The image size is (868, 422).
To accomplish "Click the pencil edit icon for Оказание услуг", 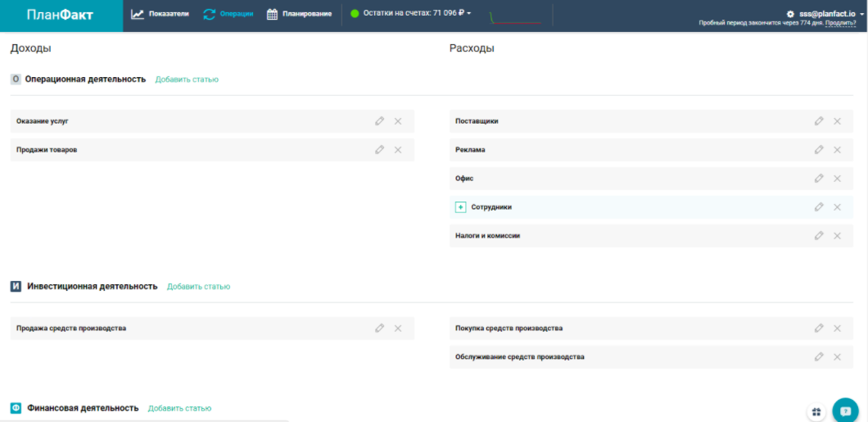I will (x=379, y=121).
